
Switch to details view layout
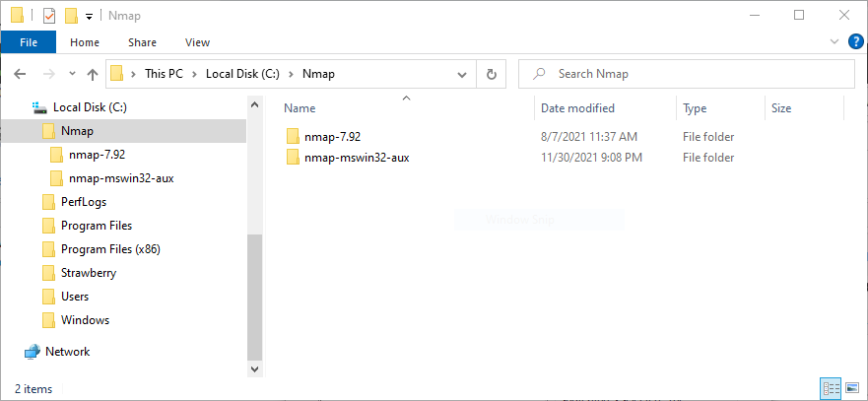(829, 389)
